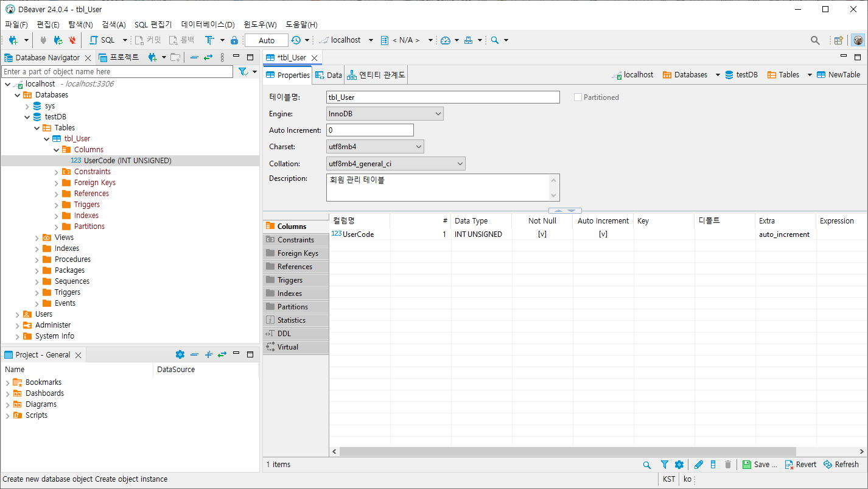Expand the Views folder in tree
868x489 pixels.
pos(37,237)
